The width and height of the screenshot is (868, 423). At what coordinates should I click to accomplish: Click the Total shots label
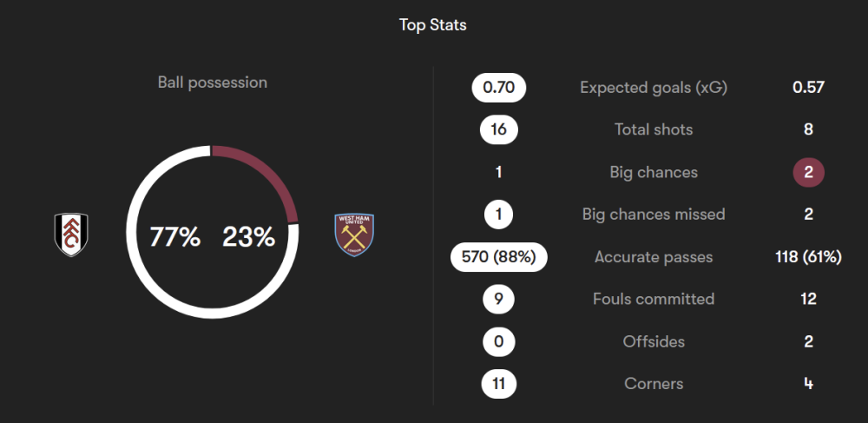coord(654,129)
